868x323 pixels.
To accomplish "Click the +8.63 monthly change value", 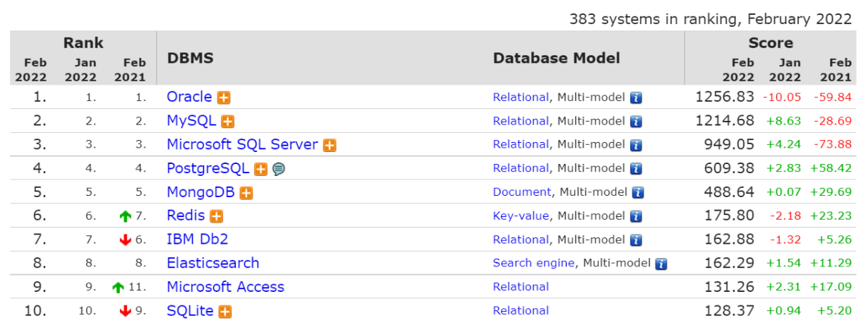I will coord(784,121).
